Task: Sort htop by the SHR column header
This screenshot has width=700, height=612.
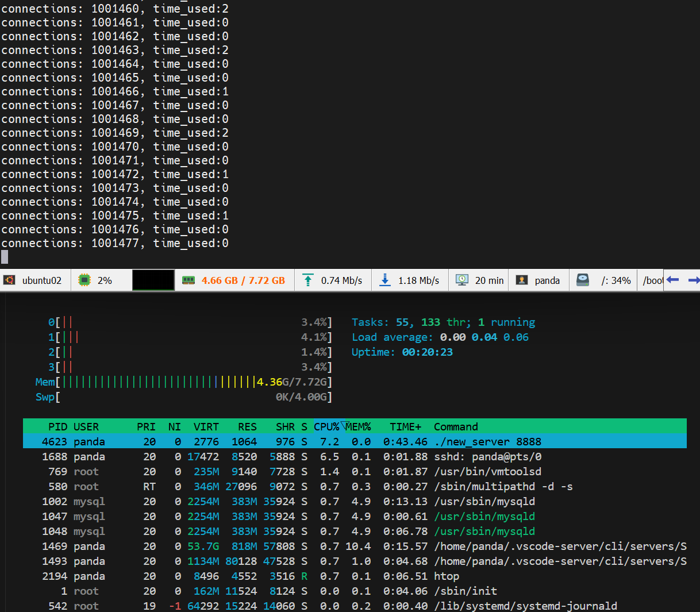Action: click(x=285, y=426)
